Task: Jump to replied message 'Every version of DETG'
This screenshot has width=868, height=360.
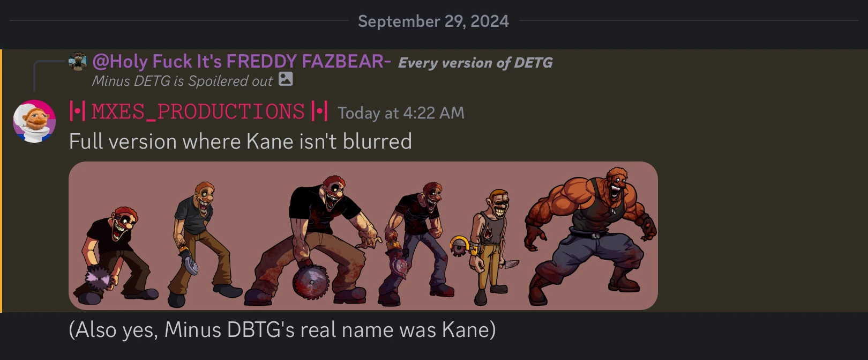Action: click(475, 63)
